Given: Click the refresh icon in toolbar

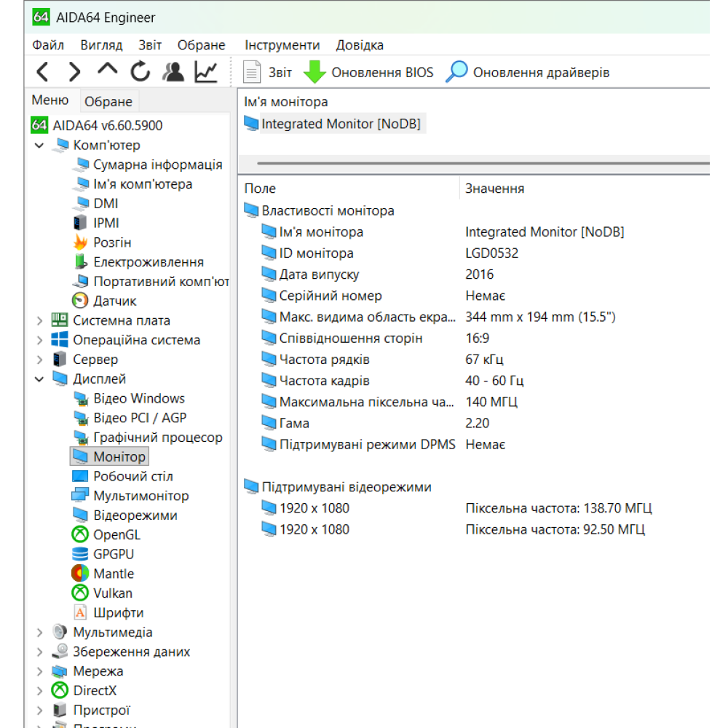Looking at the screenshot, I should coord(140,71).
